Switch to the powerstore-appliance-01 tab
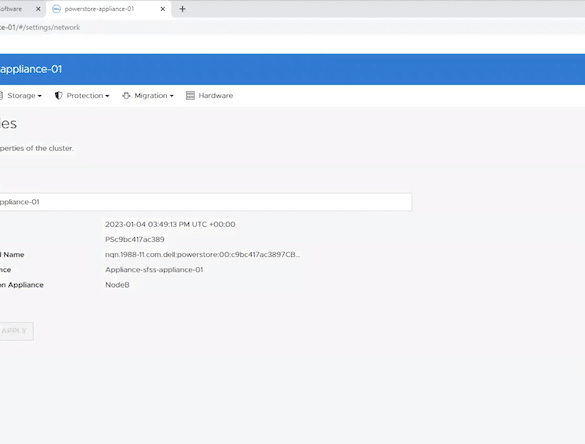Image resolution: width=585 pixels, height=444 pixels. [x=109, y=9]
